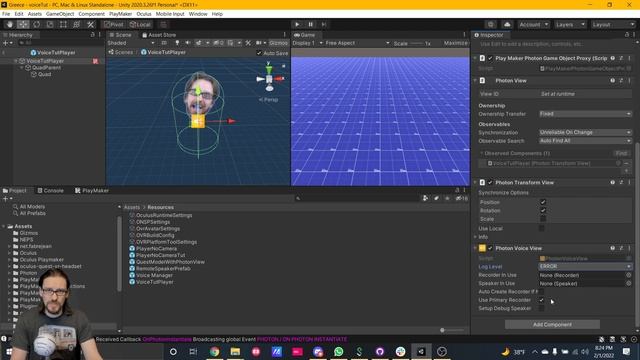This screenshot has height=360, width=640.
Task: Toggle scene audio speaker icon
Action: pyautogui.click(x=188, y=43)
